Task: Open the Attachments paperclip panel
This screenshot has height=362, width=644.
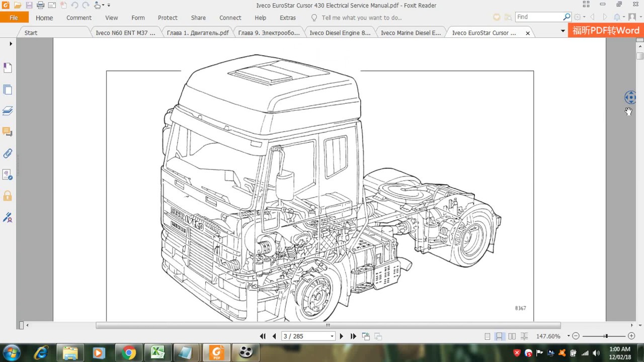Action: click(x=8, y=153)
